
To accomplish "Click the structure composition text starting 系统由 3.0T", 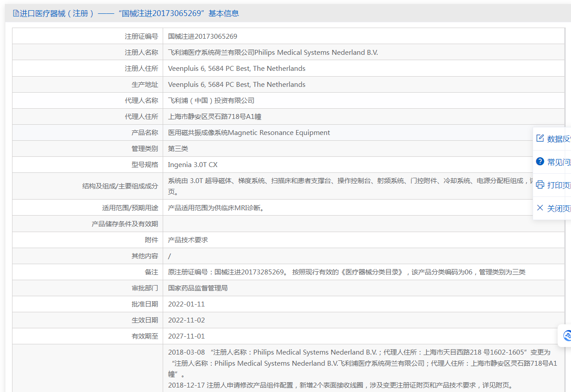I will (x=350, y=186).
